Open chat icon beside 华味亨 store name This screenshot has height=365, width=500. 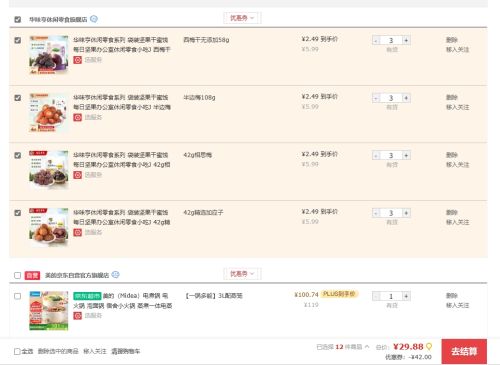click(94, 19)
